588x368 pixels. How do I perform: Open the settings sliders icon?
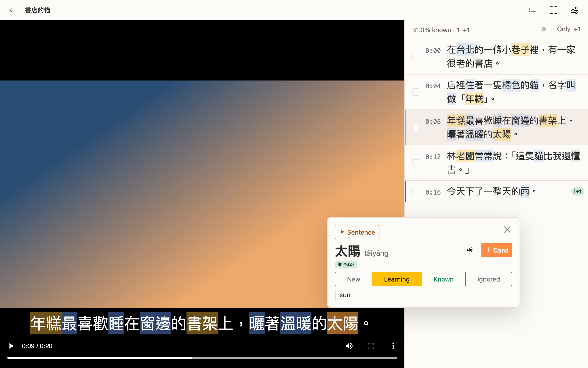575,10
